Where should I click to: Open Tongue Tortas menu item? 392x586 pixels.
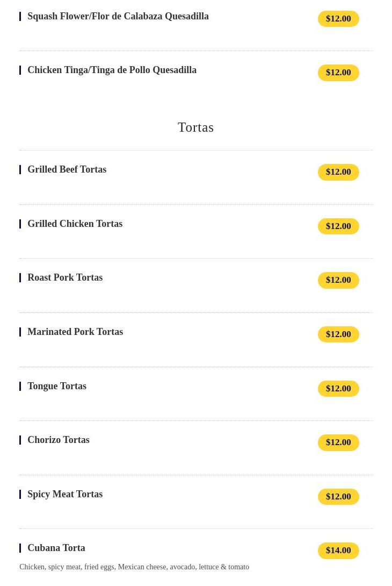[x=57, y=387]
